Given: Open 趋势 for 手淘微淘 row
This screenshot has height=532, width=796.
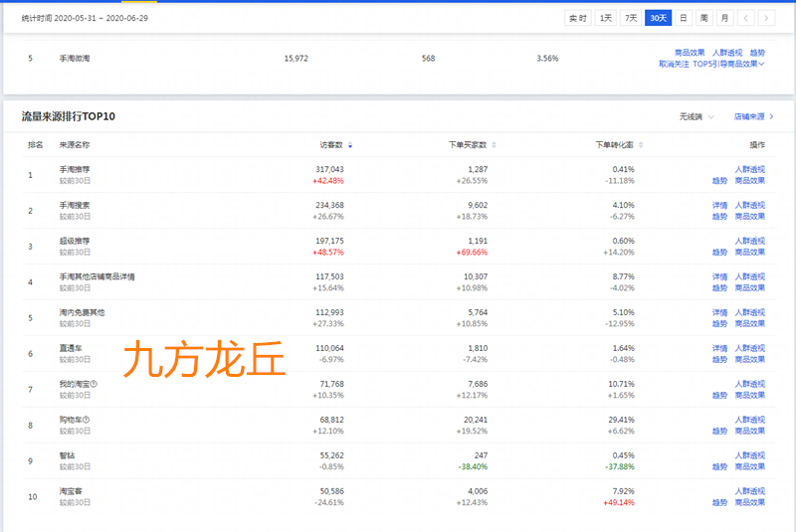Looking at the screenshot, I should (x=757, y=53).
